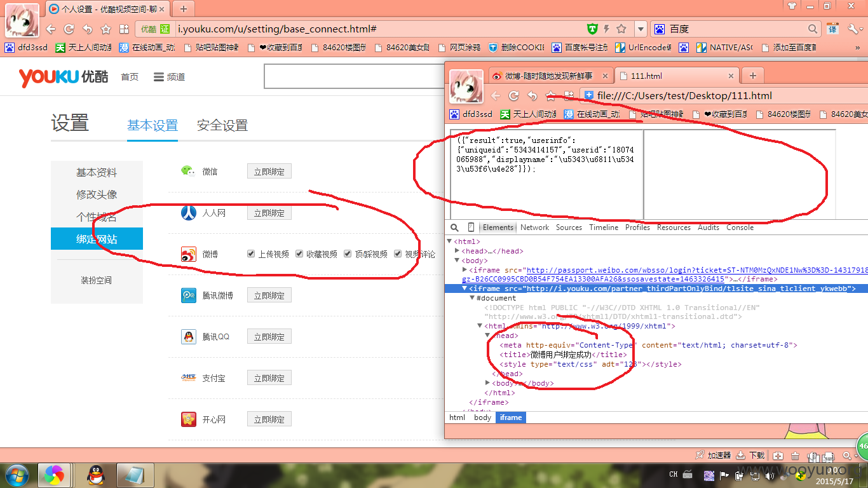Toggle the 上传视频 checkbox for Weibo

point(251,254)
